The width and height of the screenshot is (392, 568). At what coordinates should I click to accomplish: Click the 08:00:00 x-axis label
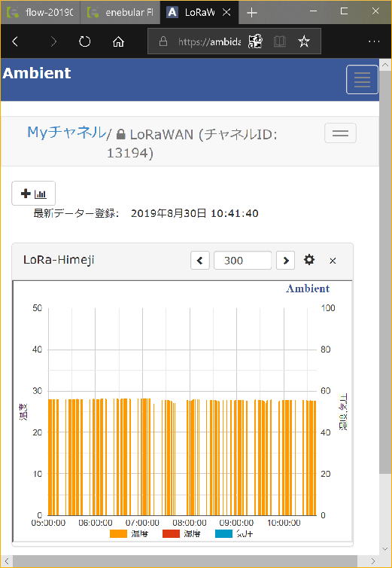tap(190, 523)
